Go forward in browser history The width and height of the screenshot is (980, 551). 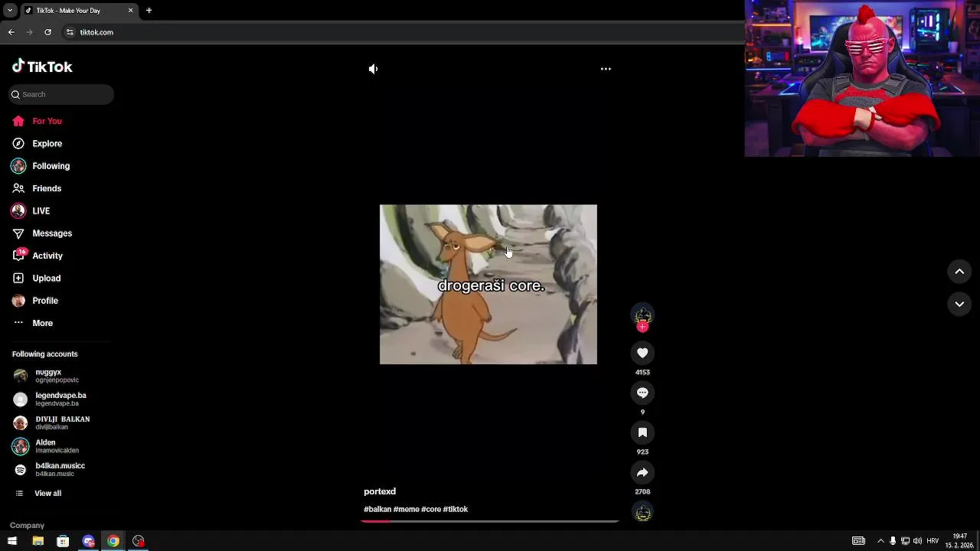pos(29,32)
